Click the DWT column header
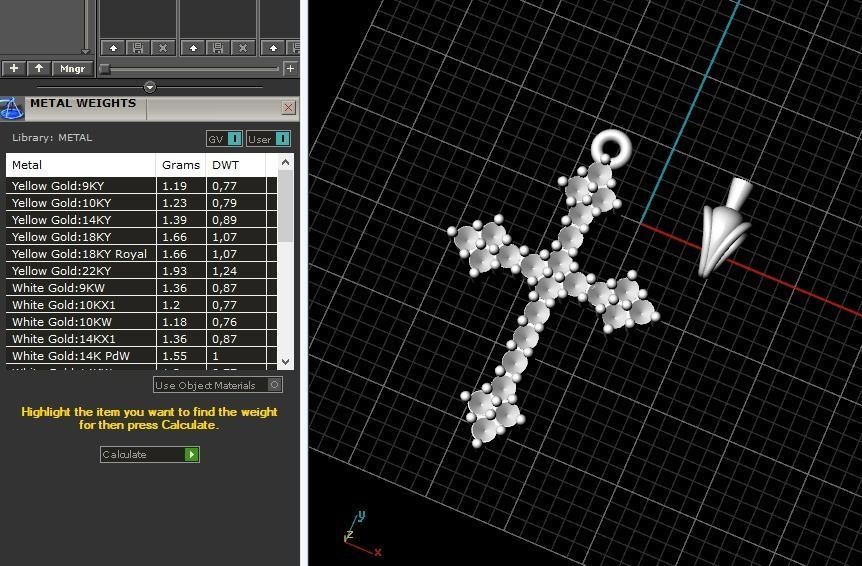862x566 pixels. point(235,165)
